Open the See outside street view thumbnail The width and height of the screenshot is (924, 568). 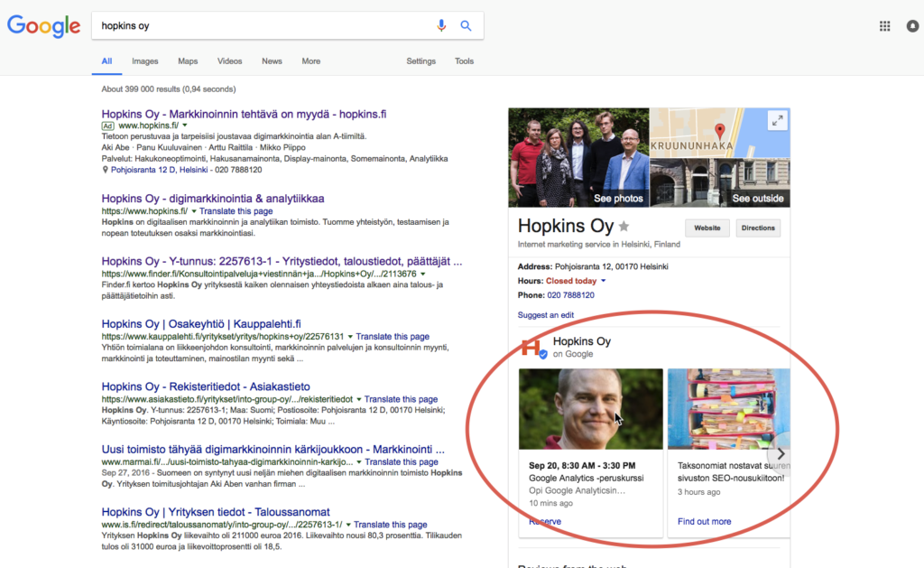click(x=720, y=182)
